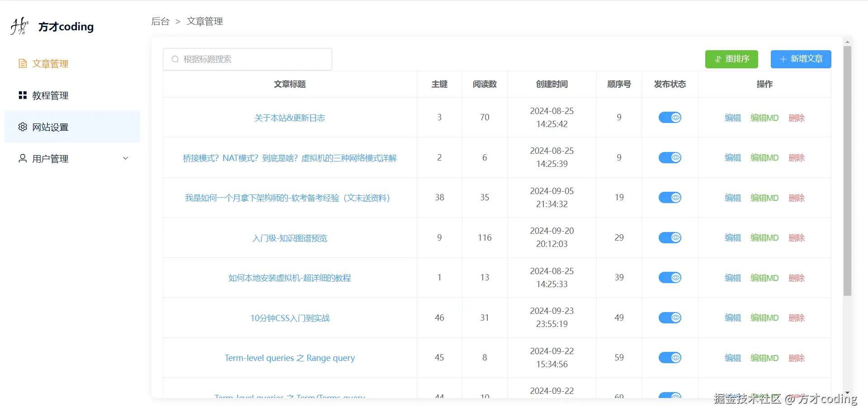Click the sort arrows icon on 重排序
This screenshot has height=417, width=868.
coord(718,59)
